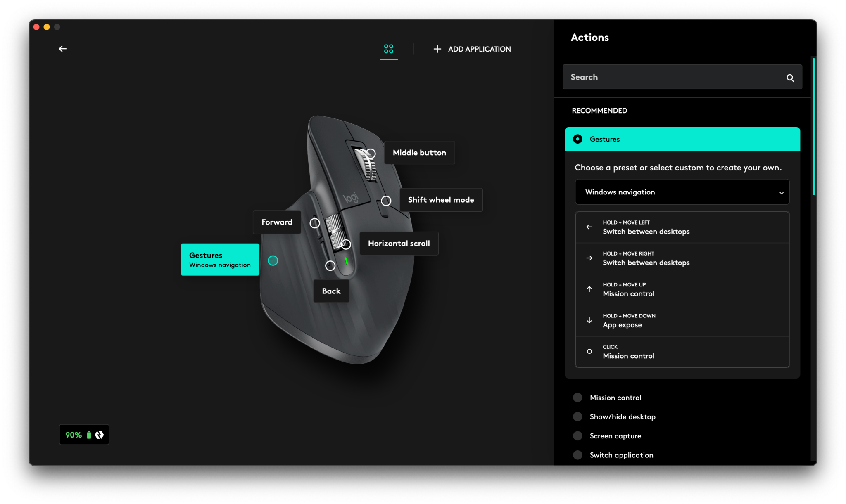Toggle the Mission control option below Gestures

pyautogui.click(x=577, y=397)
